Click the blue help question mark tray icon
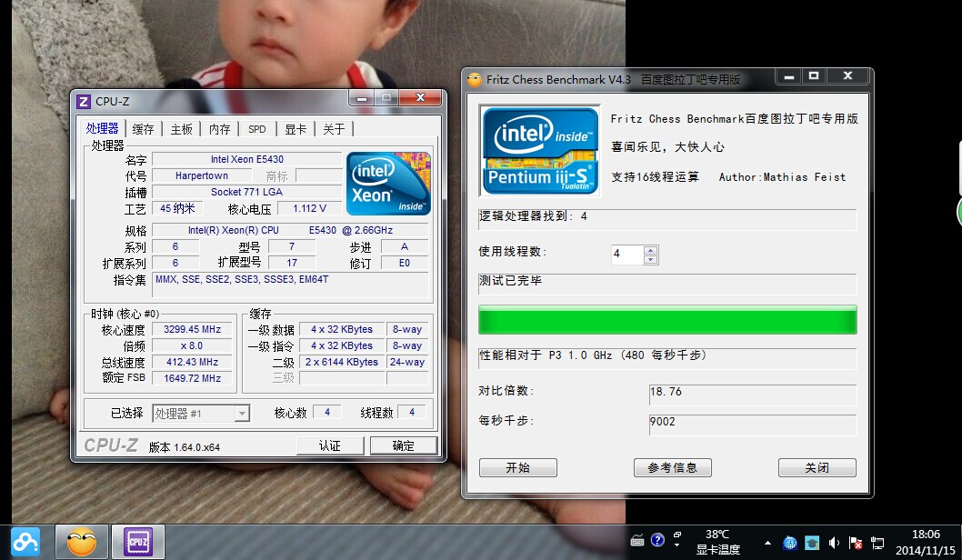962x560 pixels. point(657,540)
